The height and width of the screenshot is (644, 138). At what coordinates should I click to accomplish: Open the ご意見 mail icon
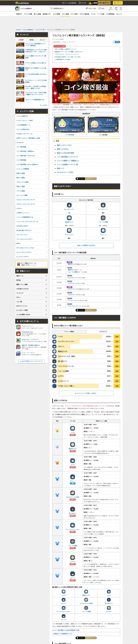[x=116, y=8]
